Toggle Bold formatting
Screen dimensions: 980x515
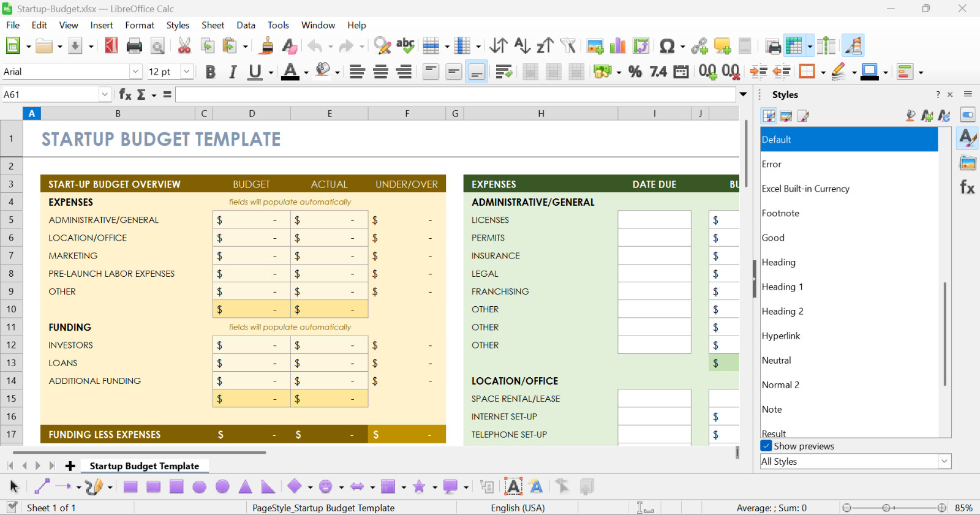pyautogui.click(x=210, y=72)
